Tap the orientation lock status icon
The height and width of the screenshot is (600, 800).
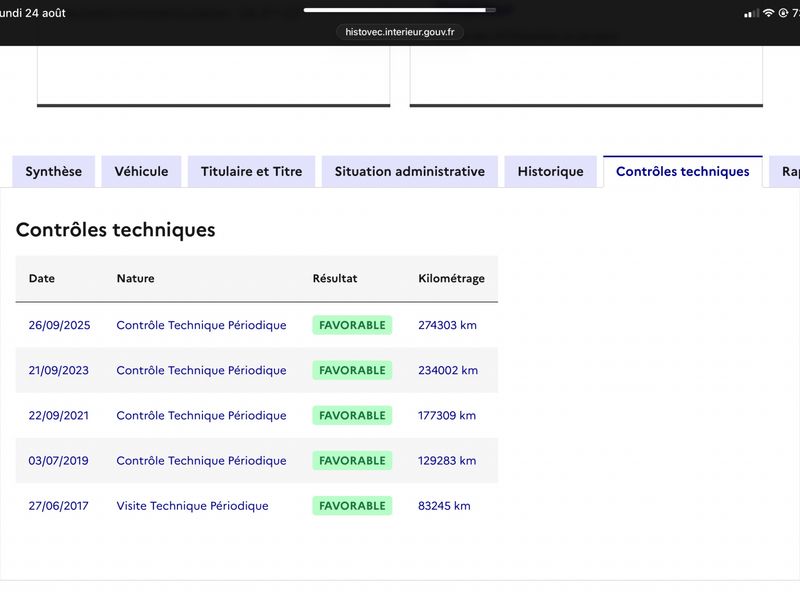783,13
